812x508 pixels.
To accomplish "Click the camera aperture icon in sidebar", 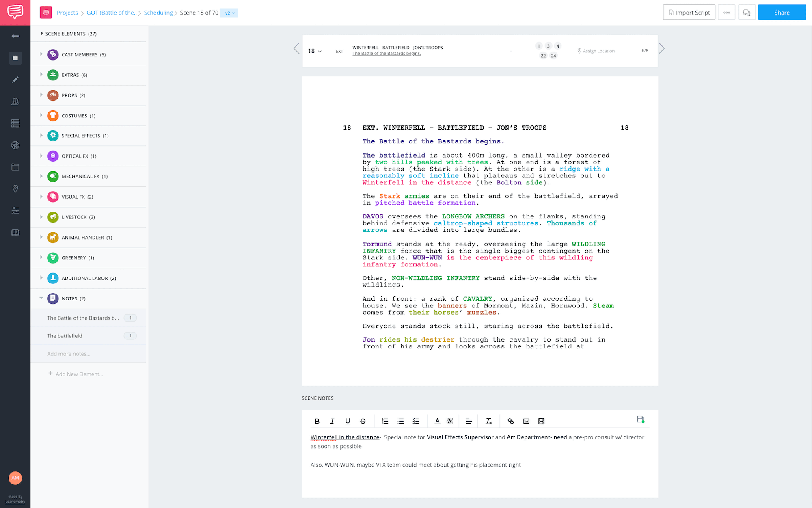I will coord(15,145).
